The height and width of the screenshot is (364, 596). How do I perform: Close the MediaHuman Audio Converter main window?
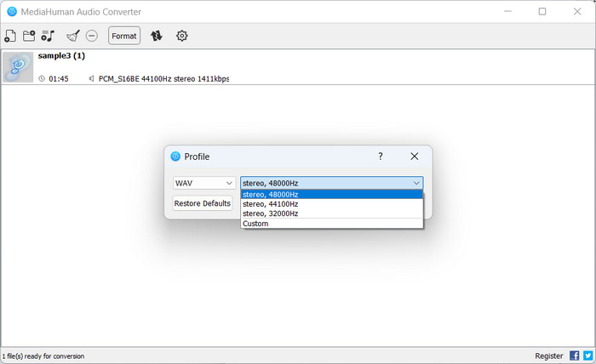pyautogui.click(x=577, y=12)
